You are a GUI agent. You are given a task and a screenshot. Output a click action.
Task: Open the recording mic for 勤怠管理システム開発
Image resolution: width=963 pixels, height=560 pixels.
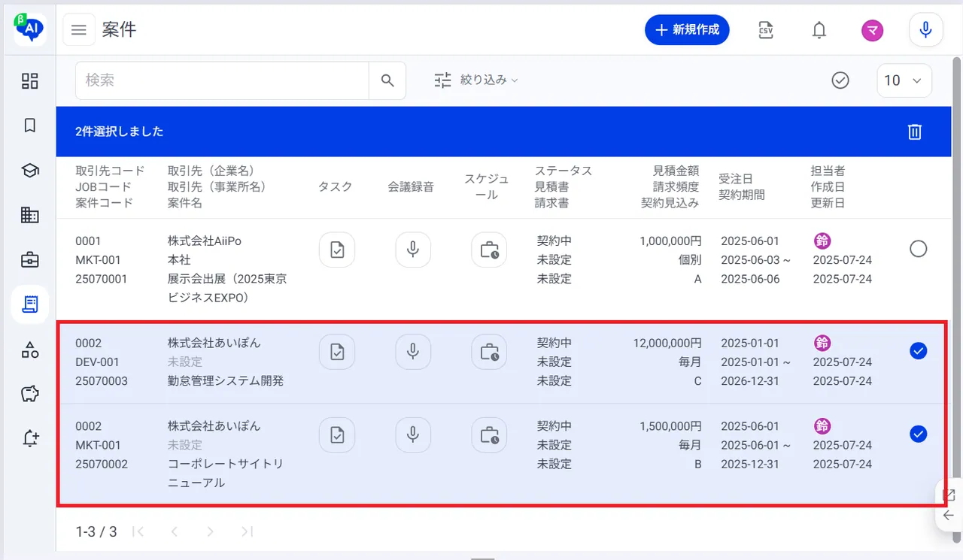point(413,352)
